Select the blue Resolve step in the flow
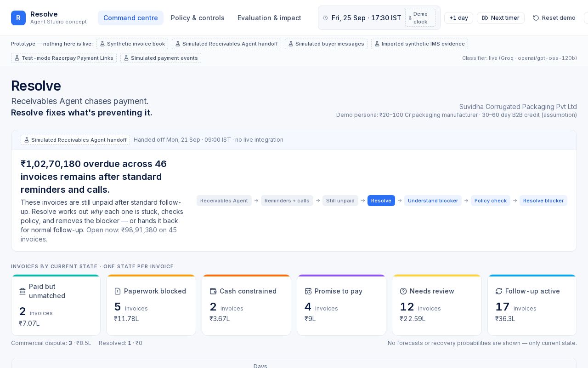The width and height of the screenshot is (588, 368). 381,201
